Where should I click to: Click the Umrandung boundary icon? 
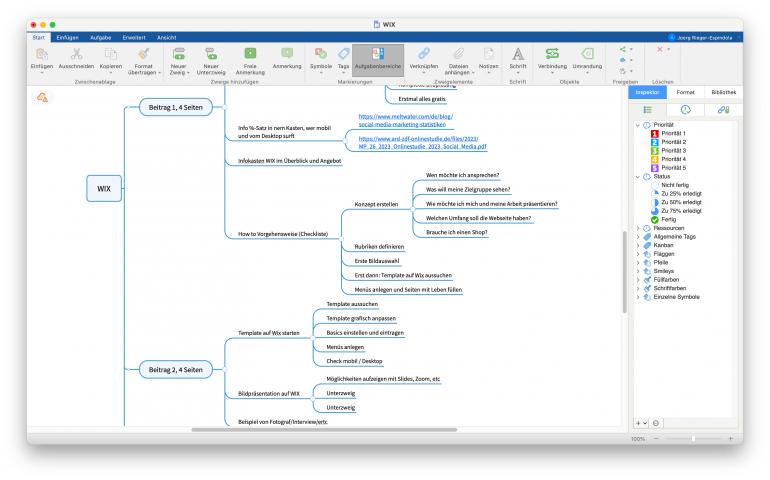point(587,53)
